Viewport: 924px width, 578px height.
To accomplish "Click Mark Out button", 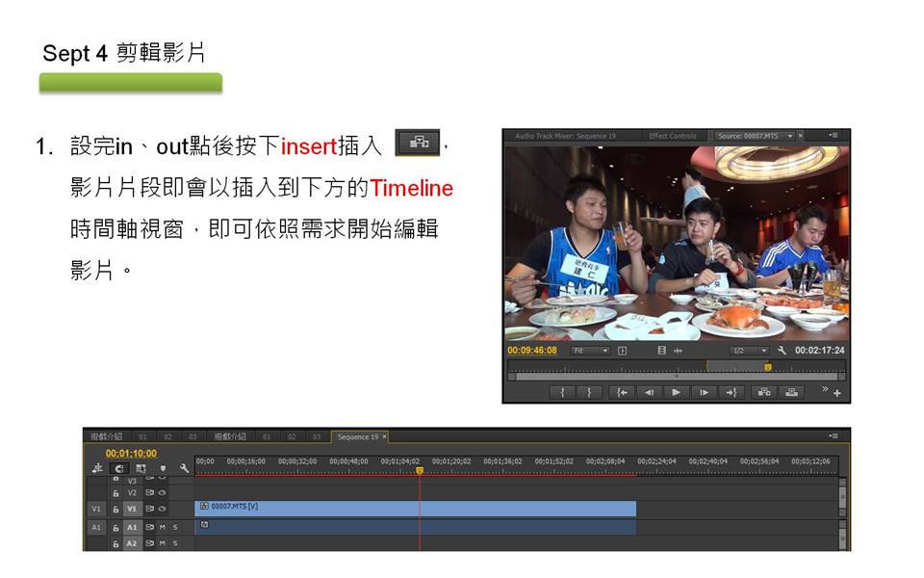I will [589, 392].
